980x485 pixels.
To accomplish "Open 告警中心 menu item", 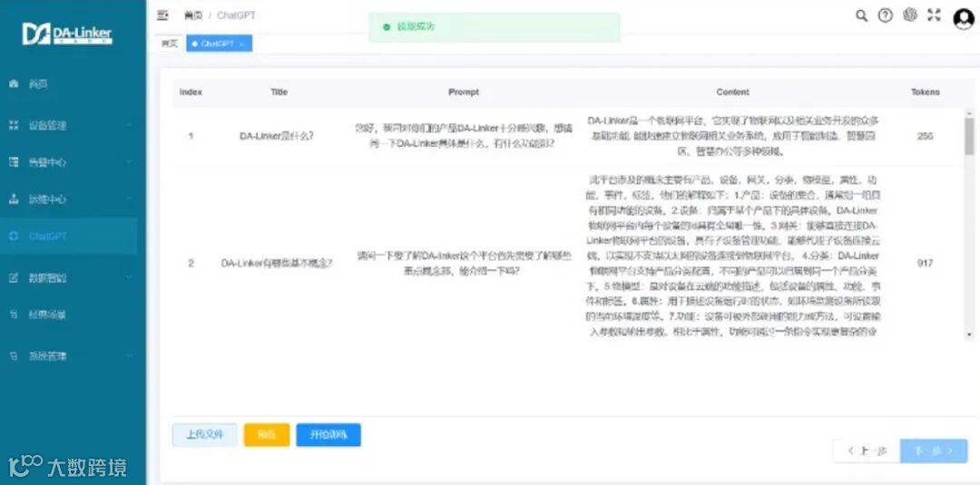I will pyautogui.click(x=69, y=162).
